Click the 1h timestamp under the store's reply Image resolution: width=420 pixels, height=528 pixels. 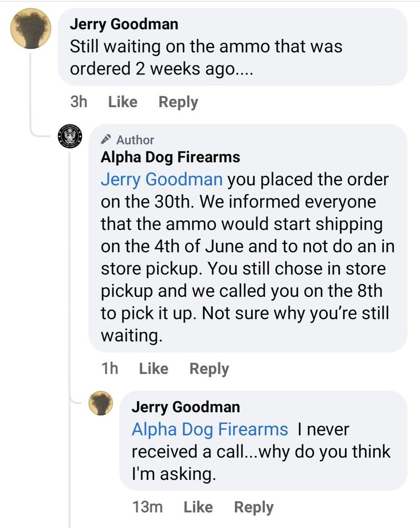110,369
